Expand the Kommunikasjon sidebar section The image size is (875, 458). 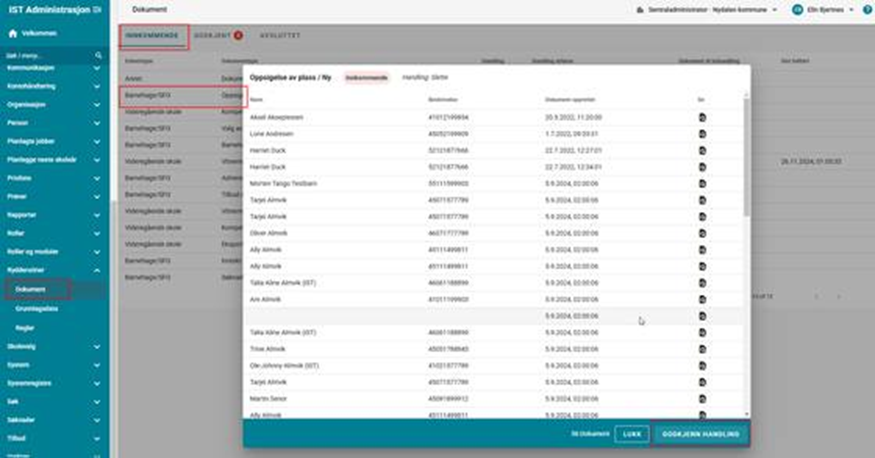97,68
